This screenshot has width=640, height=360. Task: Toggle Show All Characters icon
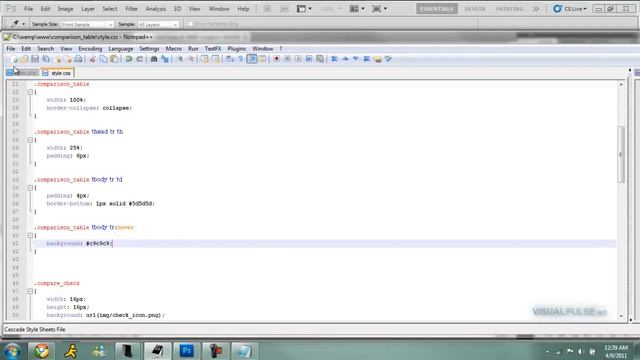241,59
